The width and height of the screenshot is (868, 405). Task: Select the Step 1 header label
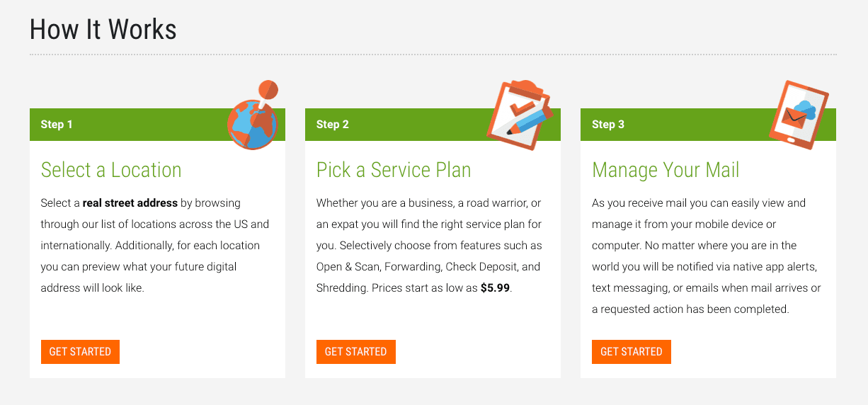click(57, 125)
